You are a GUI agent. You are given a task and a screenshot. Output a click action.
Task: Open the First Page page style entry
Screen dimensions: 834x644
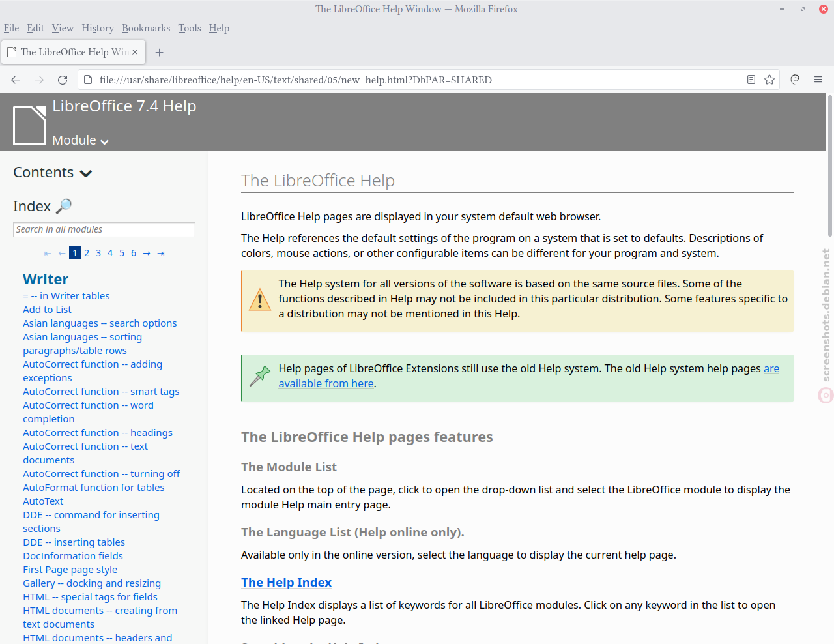pos(70,570)
